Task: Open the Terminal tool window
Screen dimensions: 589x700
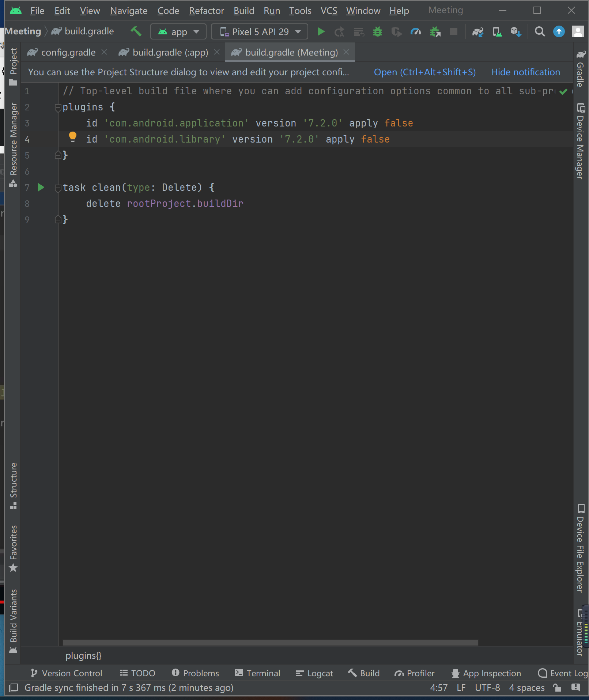Action: (x=258, y=673)
